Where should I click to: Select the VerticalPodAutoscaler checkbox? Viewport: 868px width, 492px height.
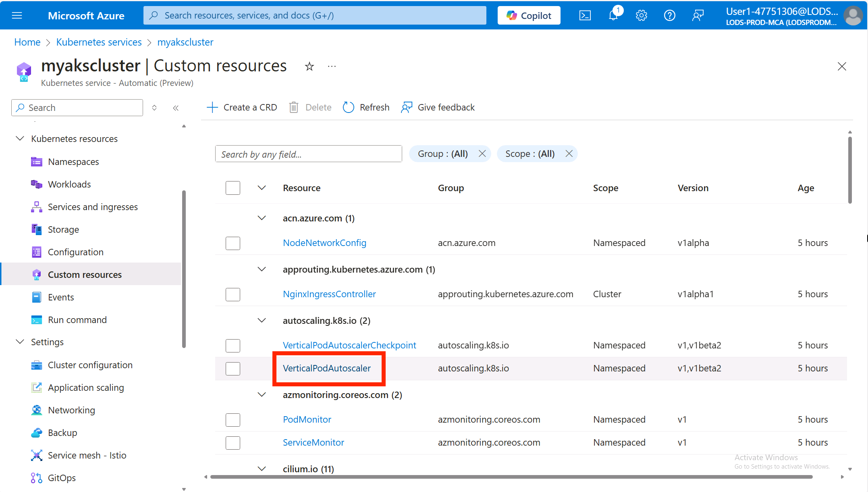click(x=233, y=369)
